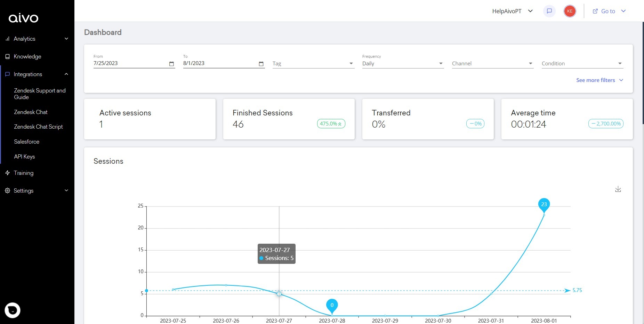The width and height of the screenshot is (644, 324).
Task: Click the 23 sessions data marker
Action: click(x=544, y=205)
